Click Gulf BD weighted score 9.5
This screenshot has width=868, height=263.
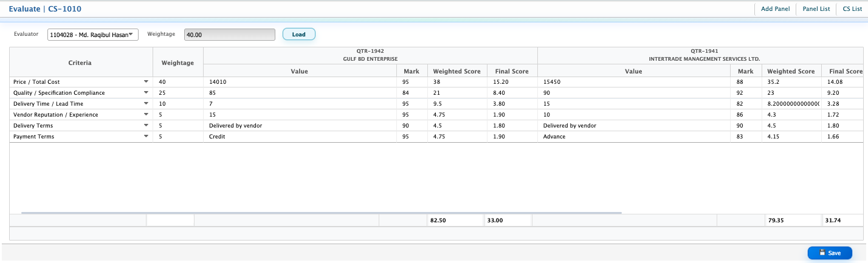click(456, 103)
